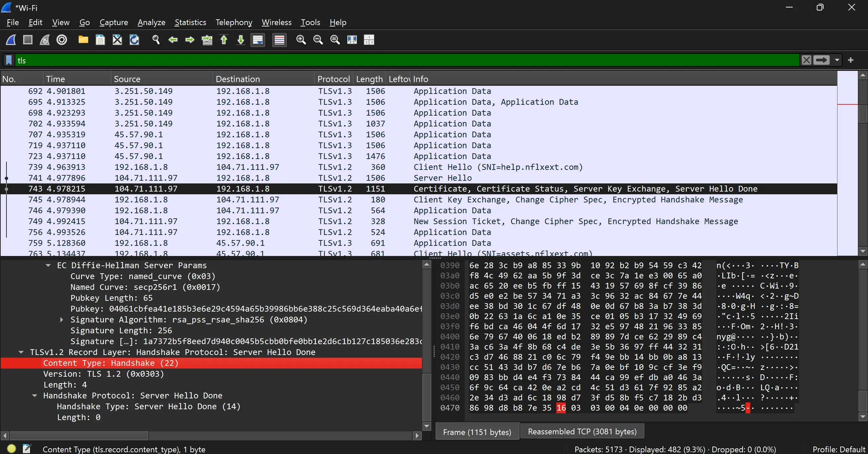The image size is (868, 454).
Task: Switch to Reassembled TCP (3081 bytes) tab
Action: [582, 432]
